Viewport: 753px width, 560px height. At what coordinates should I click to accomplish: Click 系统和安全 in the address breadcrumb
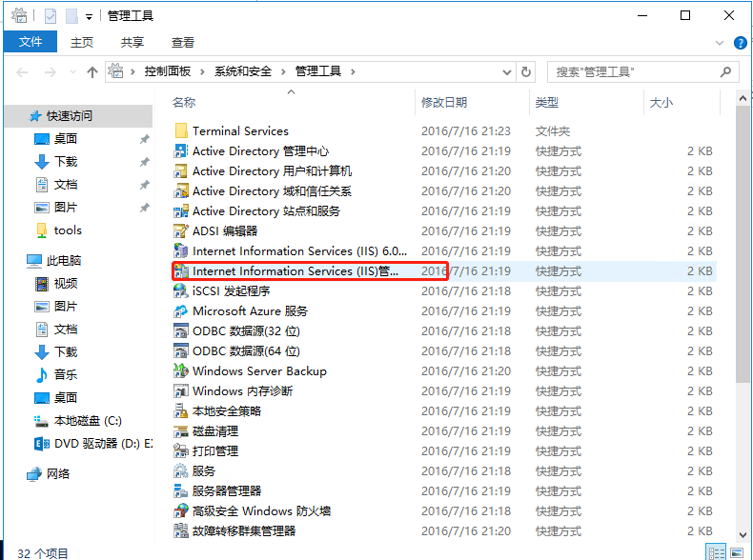tap(243, 71)
